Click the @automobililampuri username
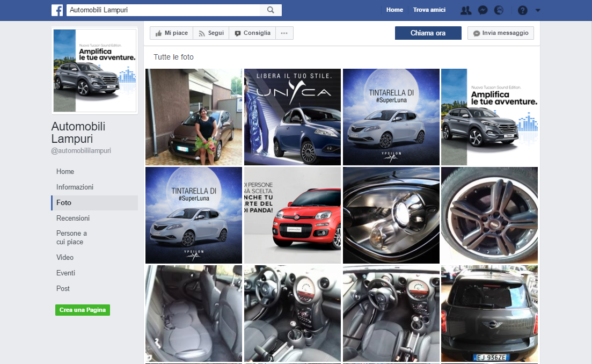Screen dimensions: 592x364 tap(81, 151)
